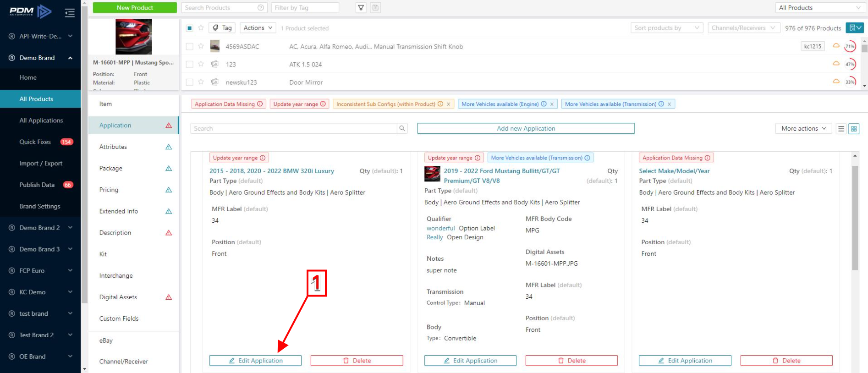Image resolution: width=868 pixels, height=373 pixels.
Task: Click the saved list icon beside the filter
Action: point(375,8)
